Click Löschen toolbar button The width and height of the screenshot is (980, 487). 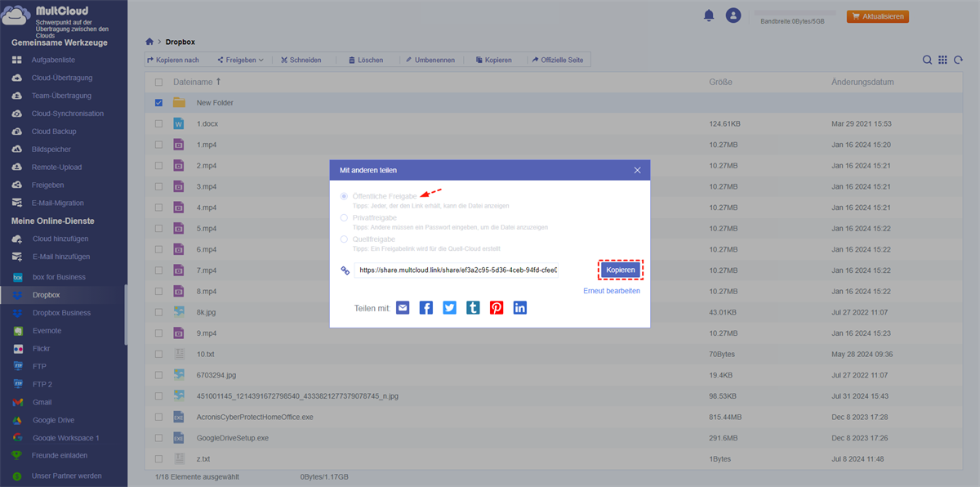click(365, 60)
